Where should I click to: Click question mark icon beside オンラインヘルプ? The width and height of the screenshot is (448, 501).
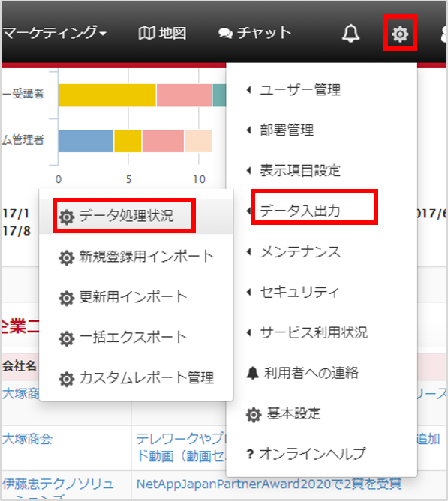[x=250, y=454]
